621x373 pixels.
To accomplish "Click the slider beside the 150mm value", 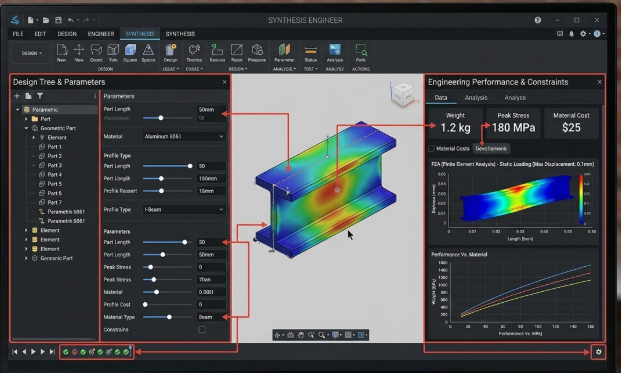I will pyautogui.click(x=167, y=179).
